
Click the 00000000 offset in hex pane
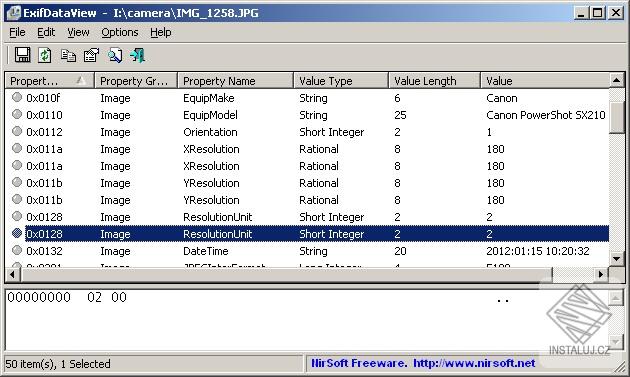[x=39, y=297]
